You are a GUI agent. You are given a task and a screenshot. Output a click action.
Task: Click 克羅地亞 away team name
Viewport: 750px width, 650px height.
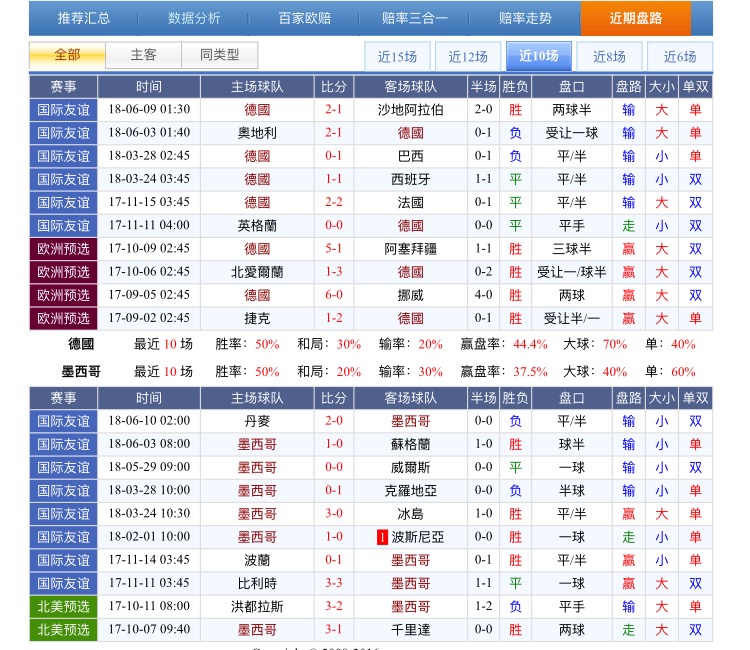pos(410,491)
